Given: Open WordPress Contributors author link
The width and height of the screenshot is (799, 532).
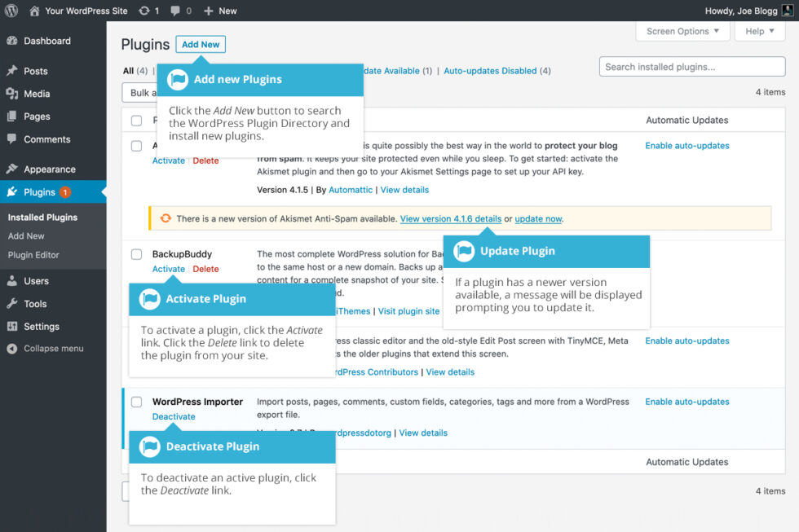Looking at the screenshot, I should pos(377,372).
